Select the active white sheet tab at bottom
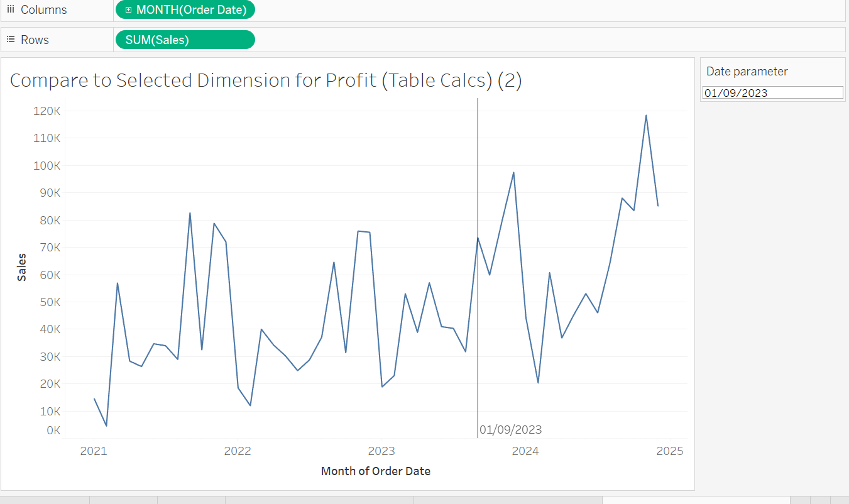 point(696,500)
